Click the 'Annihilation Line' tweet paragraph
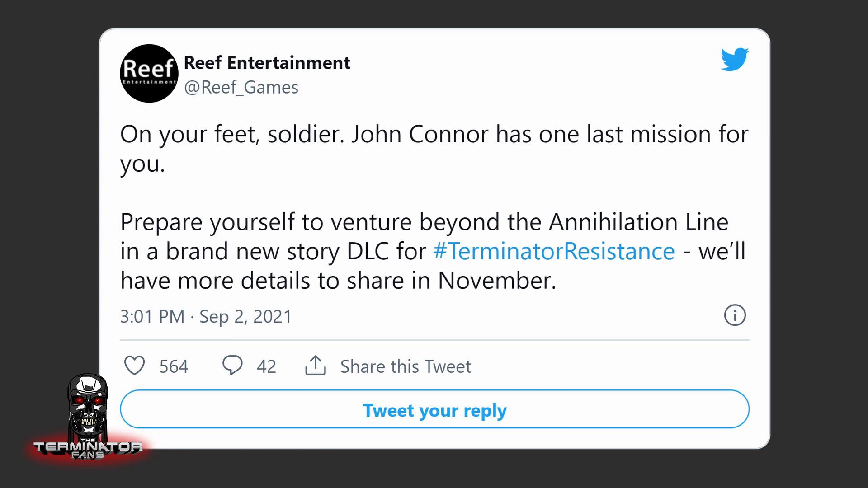868x488 pixels. pyautogui.click(x=424, y=222)
